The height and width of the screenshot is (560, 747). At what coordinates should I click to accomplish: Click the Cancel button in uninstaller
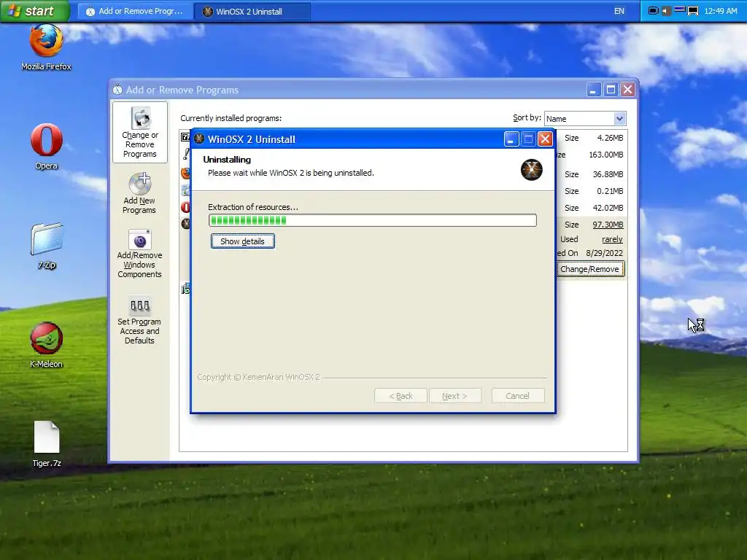pos(518,396)
